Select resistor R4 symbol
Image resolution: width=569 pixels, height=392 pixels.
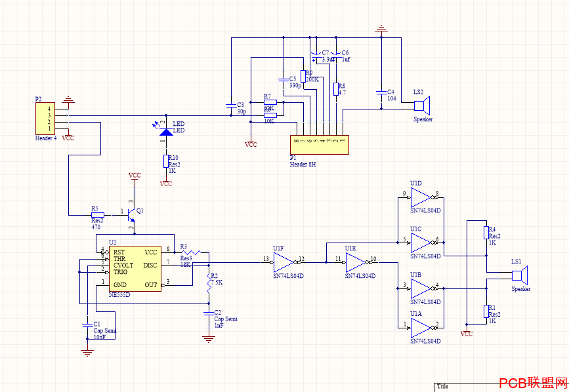486,233
